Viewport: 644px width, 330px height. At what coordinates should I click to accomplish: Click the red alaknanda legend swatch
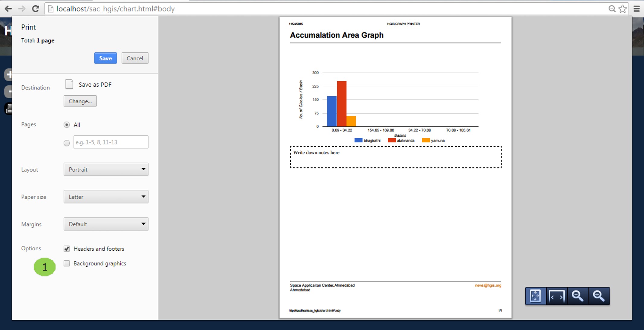(x=392, y=140)
